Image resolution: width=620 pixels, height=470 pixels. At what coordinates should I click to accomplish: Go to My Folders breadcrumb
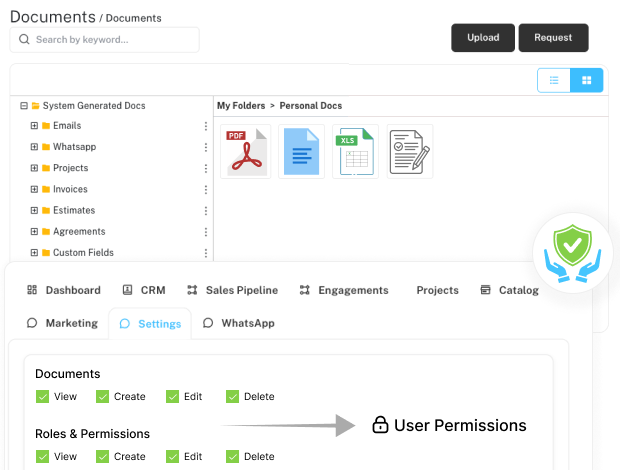241,106
